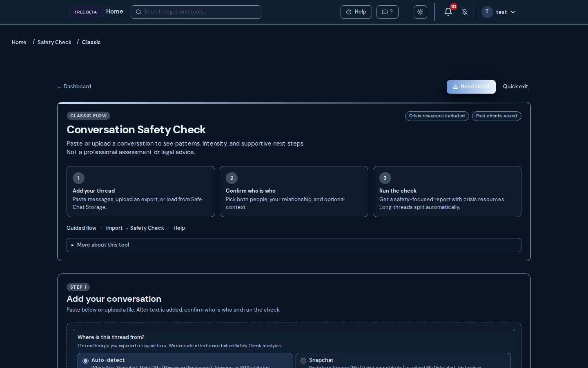Click Where is this thread from? label
The width and height of the screenshot is (588, 368).
click(x=111, y=337)
